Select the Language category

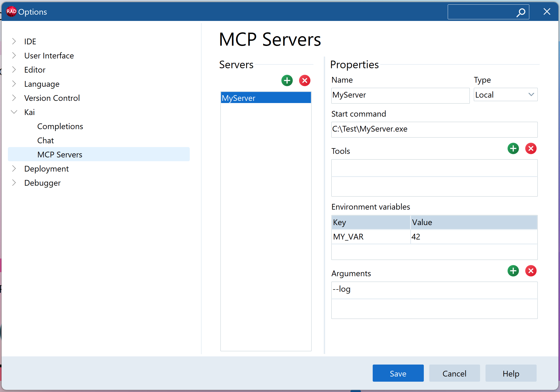point(42,84)
